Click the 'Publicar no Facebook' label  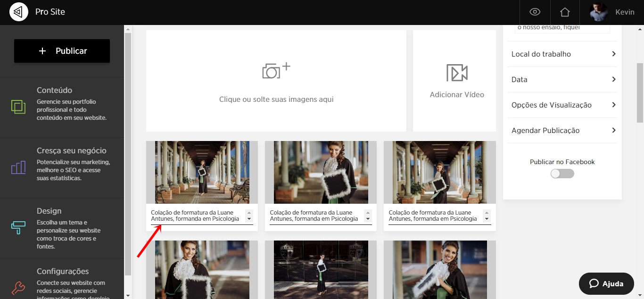562,162
